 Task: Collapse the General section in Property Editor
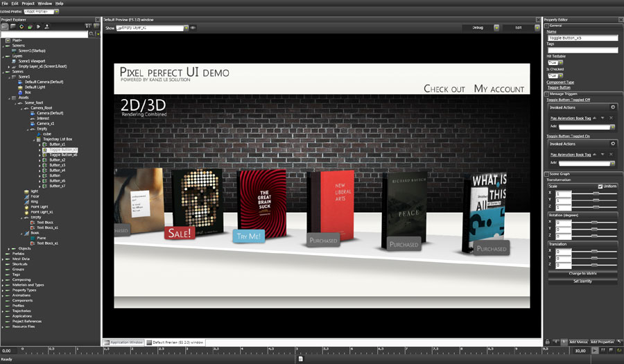click(x=546, y=26)
